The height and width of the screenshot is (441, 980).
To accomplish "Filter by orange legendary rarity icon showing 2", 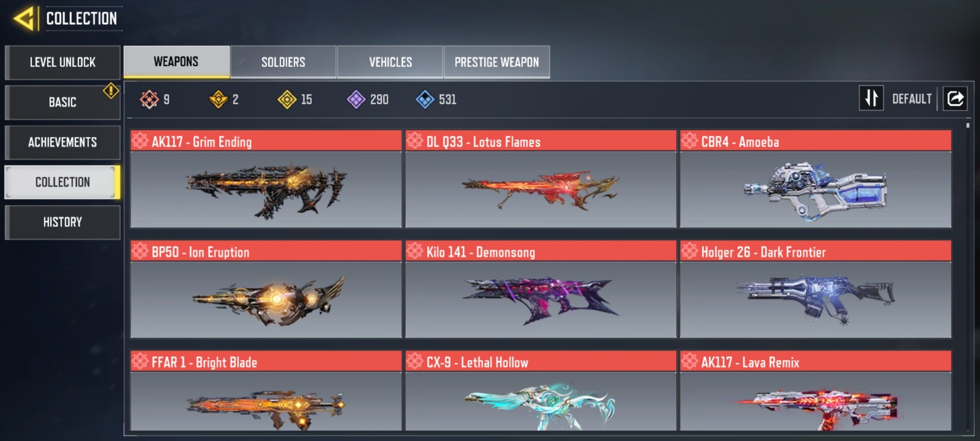I will tap(218, 99).
